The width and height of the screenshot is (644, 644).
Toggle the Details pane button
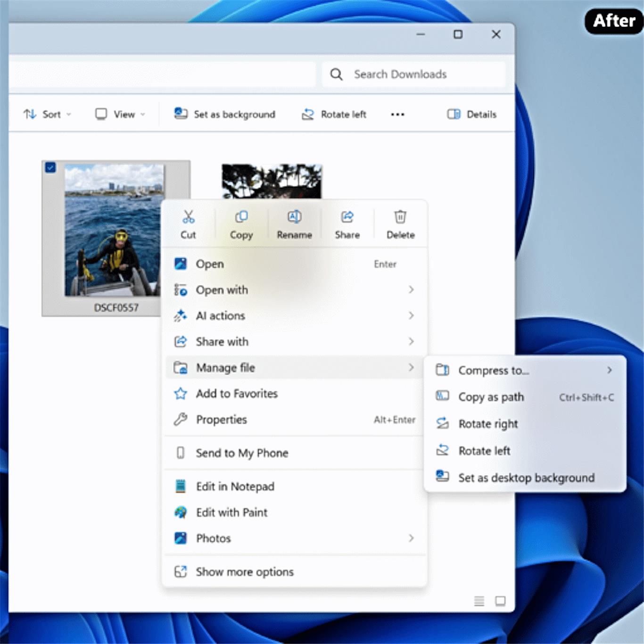[x=472, y=114]
